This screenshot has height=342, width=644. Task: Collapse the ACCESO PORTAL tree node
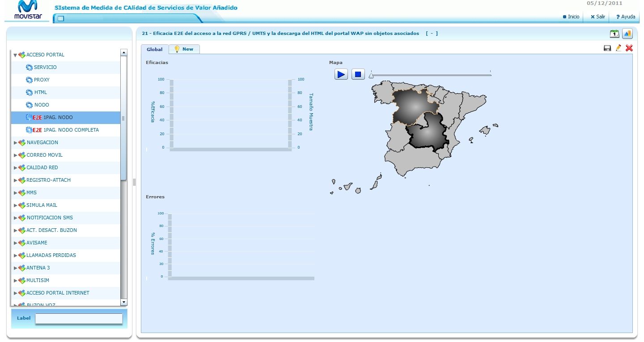[15, 55]
